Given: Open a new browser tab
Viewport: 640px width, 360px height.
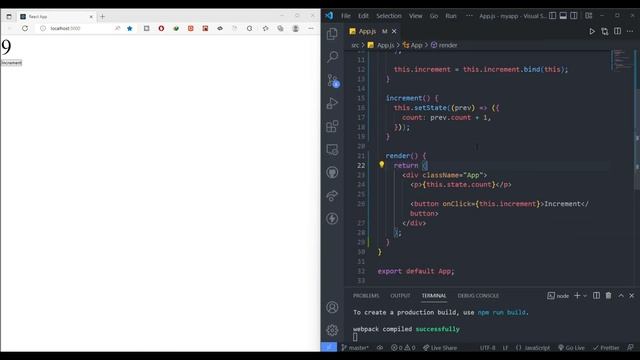Looking at the screenshot, I should [x=102, y=17].
